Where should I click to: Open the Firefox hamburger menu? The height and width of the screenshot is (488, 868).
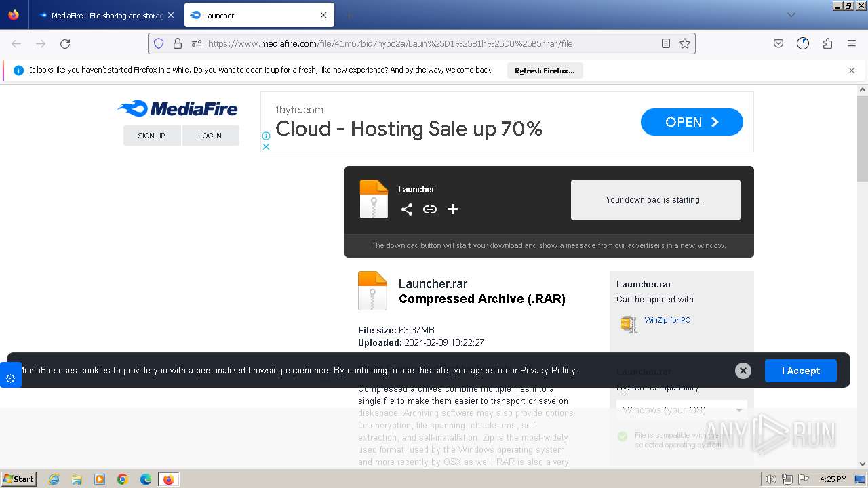point(852,43)
